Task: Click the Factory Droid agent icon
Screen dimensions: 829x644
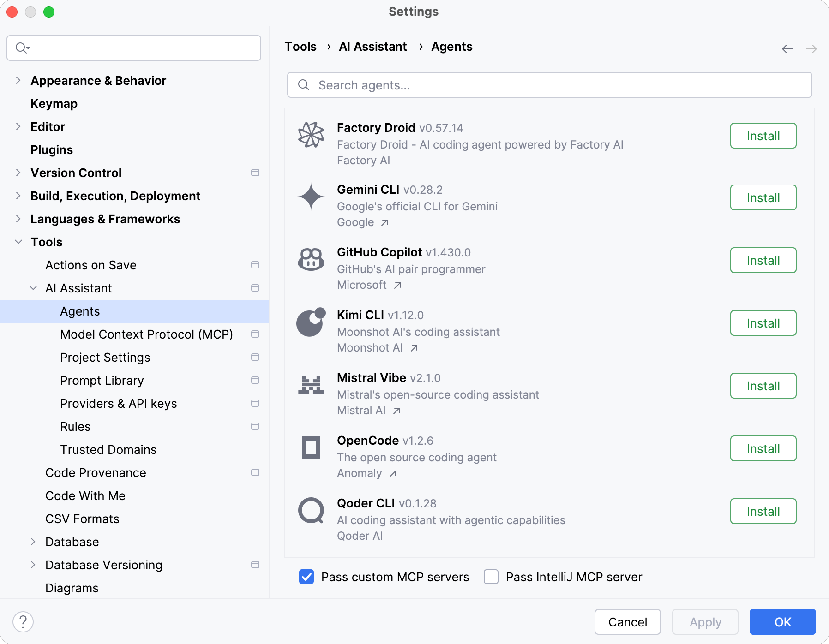Action: click(311, 135)
